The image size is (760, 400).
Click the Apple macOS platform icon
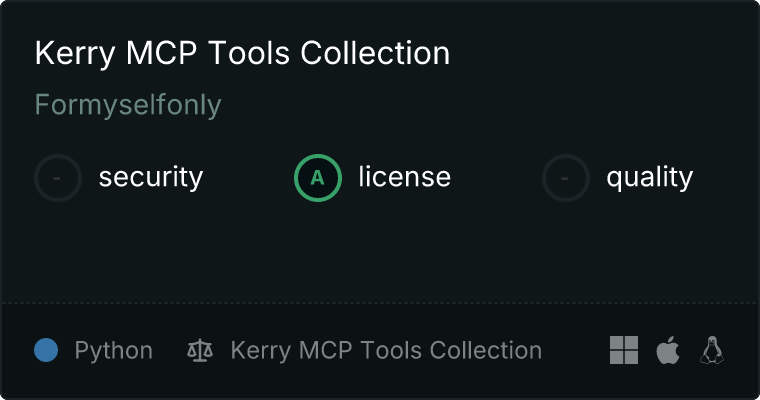point(668,350)
